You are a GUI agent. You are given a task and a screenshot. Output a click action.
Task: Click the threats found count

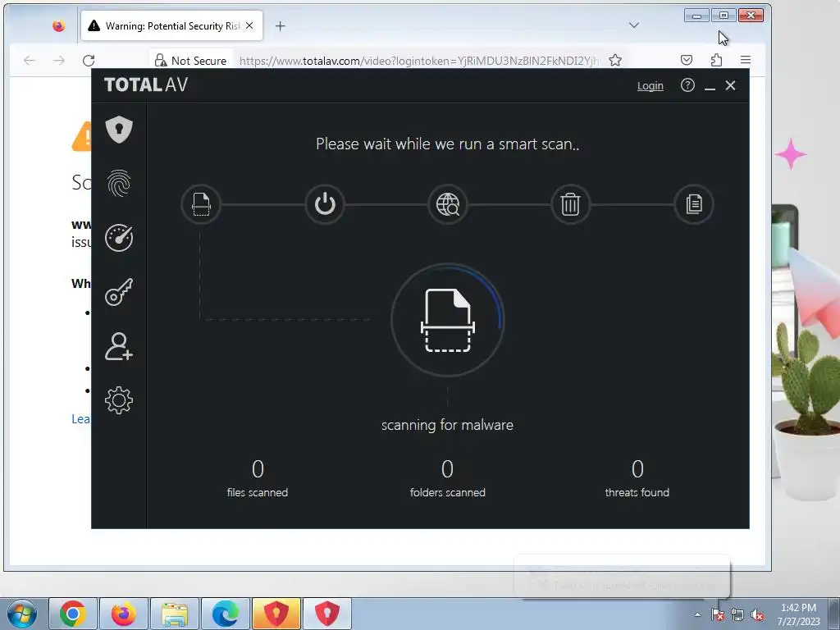pyautogui.click(x=637, y=469)
